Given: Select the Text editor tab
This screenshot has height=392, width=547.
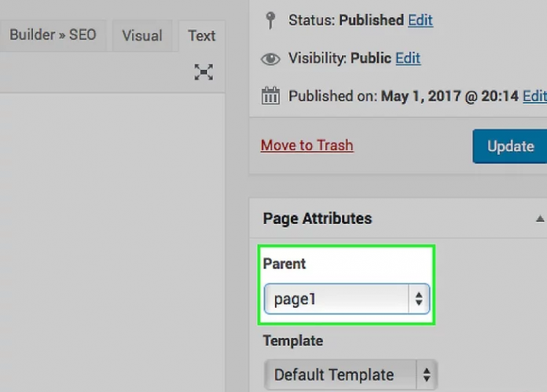Looking at the screenshot, I should click(201, 35).
